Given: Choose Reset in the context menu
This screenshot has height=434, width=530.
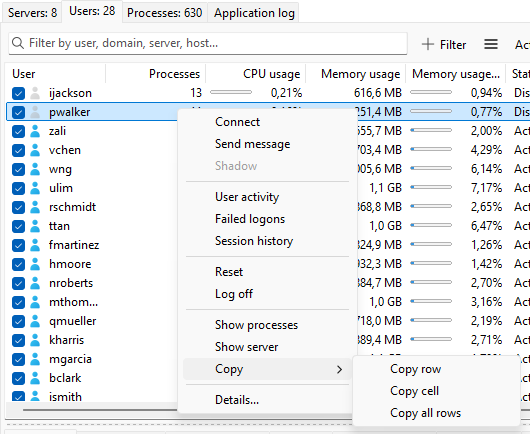Looking at the screenshot, I should click(229, 272).
